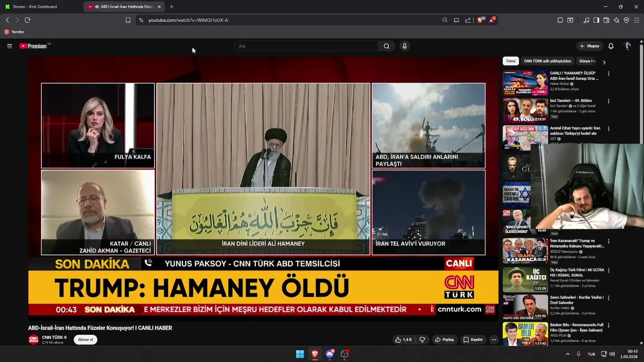Open options for İran Kazanacak video

[608, 241]
